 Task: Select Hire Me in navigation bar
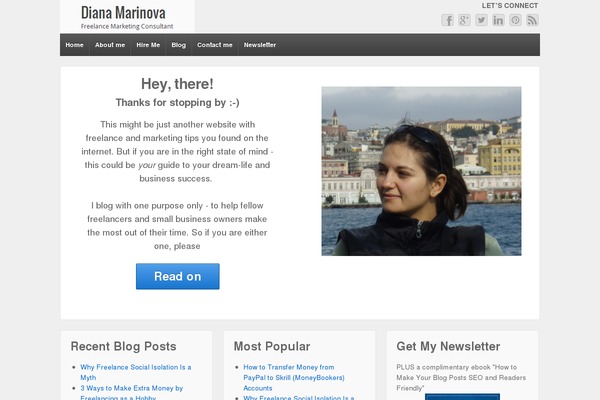(148, 45)
